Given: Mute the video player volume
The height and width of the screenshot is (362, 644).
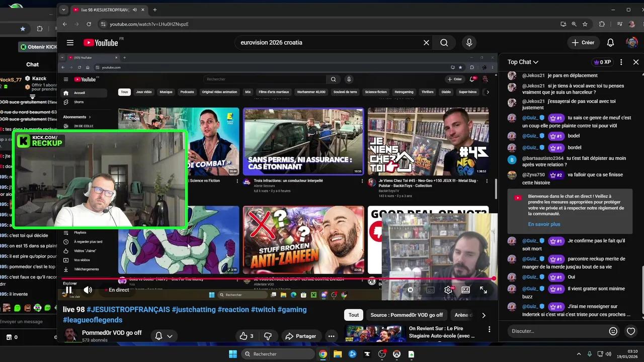Looking at the screenshot, I should [x=88, y=290].
